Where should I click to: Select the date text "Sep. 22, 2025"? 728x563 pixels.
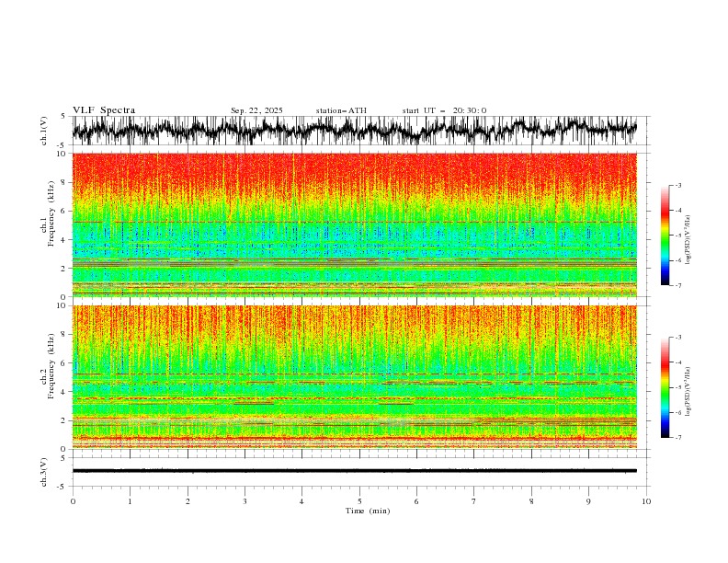click(x=256, y=110)
